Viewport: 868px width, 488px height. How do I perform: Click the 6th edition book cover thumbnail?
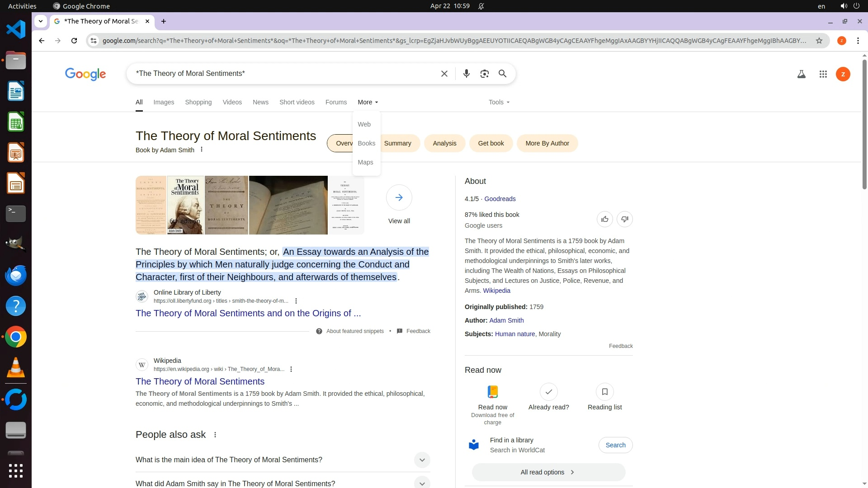pos(185,205)
